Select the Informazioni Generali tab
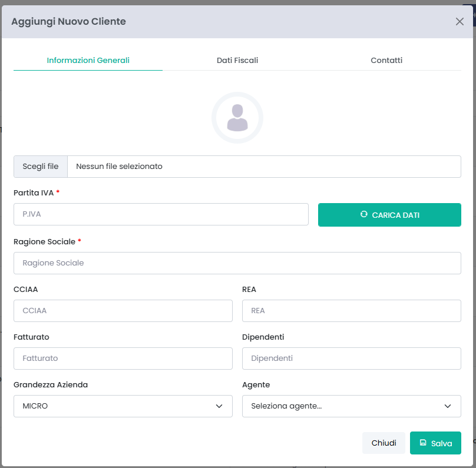 88,60
